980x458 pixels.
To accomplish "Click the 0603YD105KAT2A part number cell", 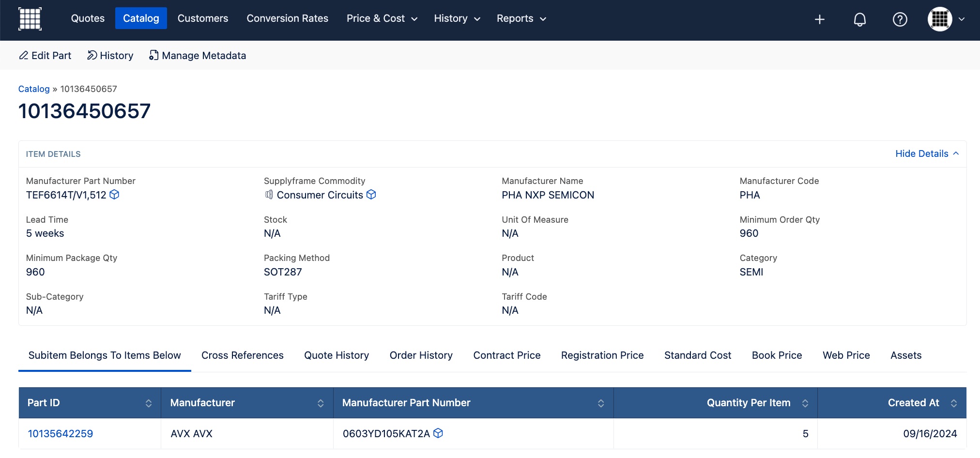I will tap(473, 434).
